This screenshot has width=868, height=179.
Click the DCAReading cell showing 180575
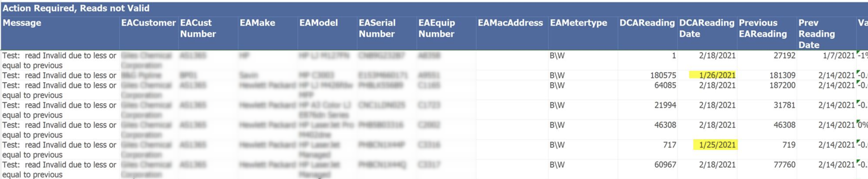(x=648, y=75)
